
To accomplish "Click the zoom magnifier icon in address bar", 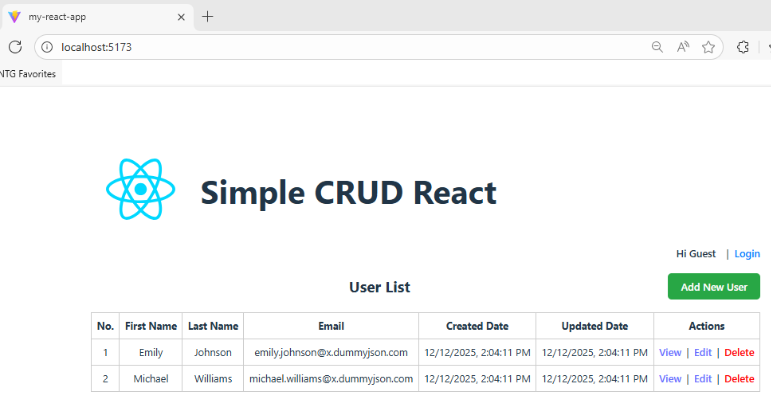I will (657, 47).
